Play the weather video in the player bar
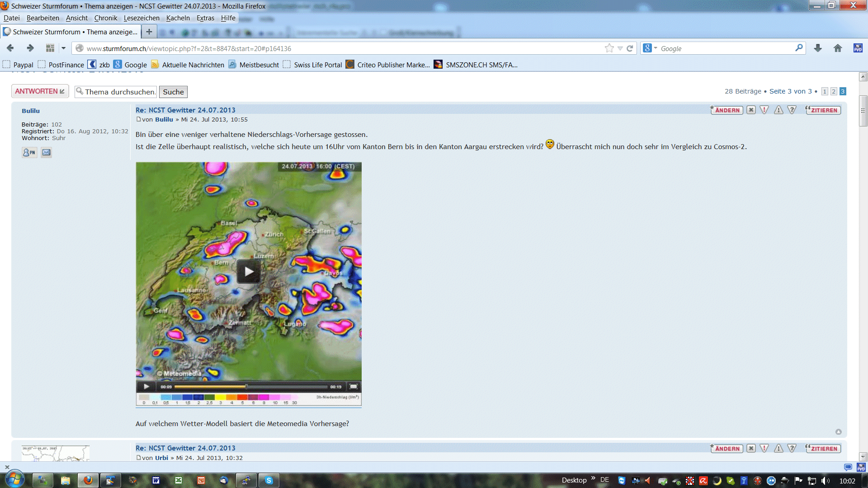The image size is (868, 488). click(146, 387)
